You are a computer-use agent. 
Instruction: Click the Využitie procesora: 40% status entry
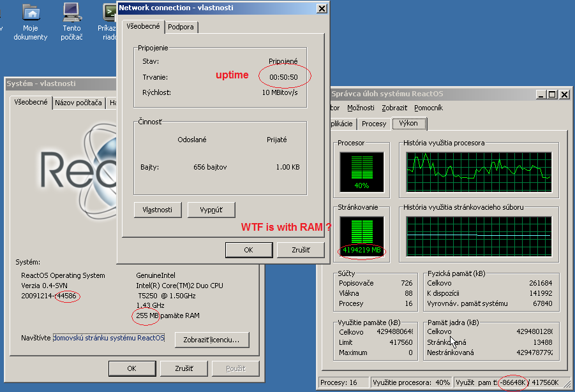click(412, 383)
